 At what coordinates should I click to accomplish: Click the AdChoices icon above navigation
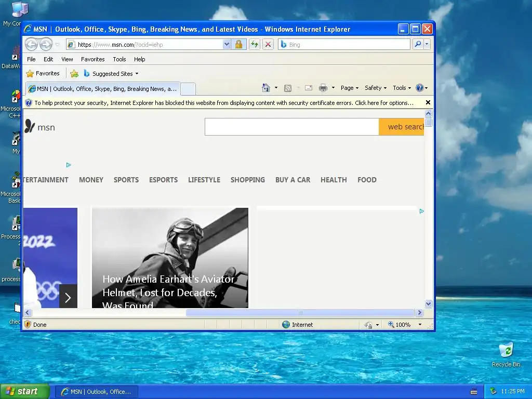click(69, 165)
